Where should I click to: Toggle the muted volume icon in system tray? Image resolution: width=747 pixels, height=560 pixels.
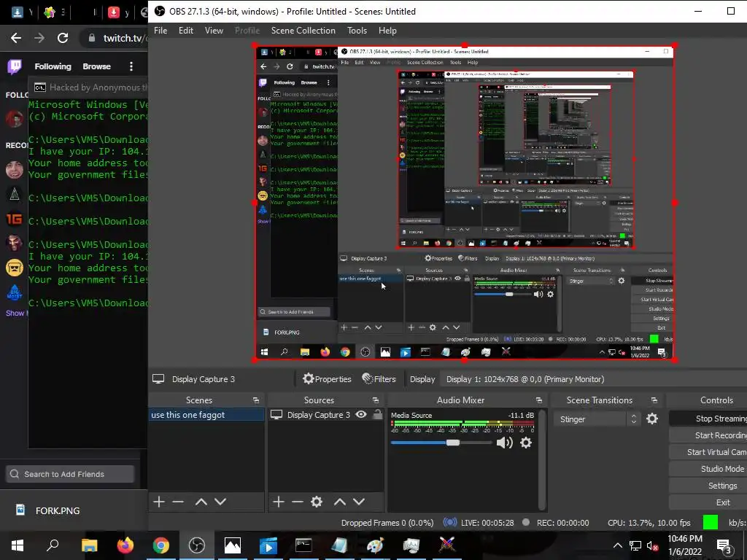point(653,545)
